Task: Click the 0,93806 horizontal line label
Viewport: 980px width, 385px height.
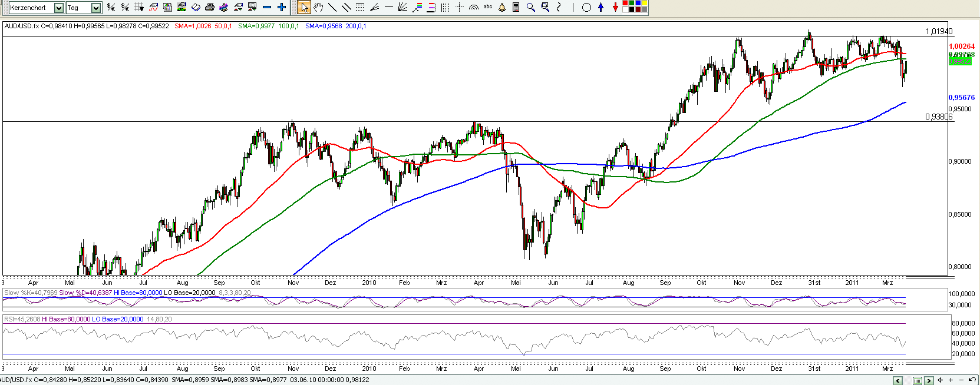Action: click(939, 117)
